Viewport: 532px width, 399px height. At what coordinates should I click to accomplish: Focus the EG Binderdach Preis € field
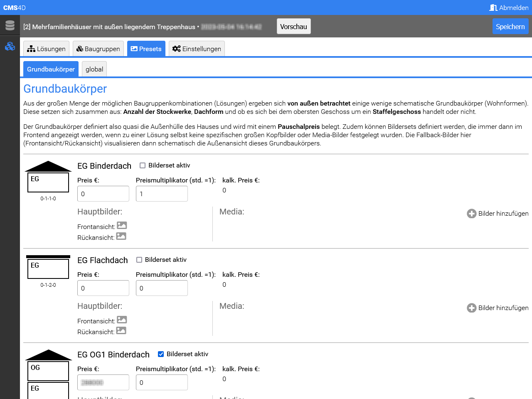[x=103, y=194]
